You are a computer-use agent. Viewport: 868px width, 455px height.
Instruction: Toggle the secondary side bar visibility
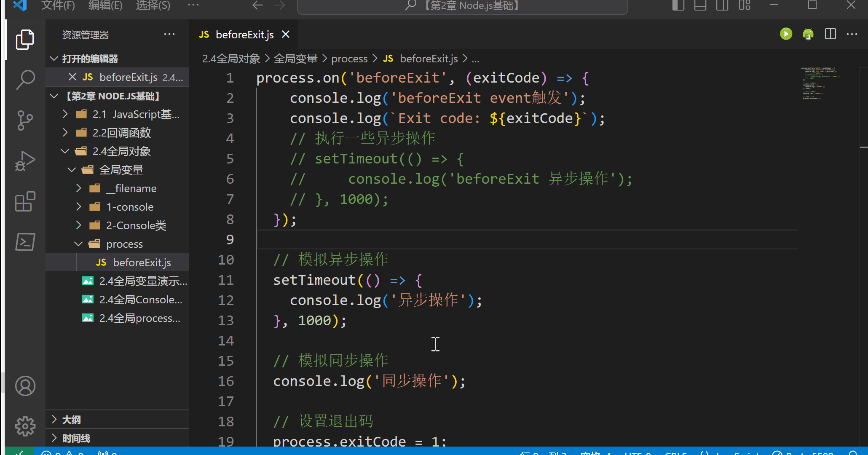[x=722, y=5]
